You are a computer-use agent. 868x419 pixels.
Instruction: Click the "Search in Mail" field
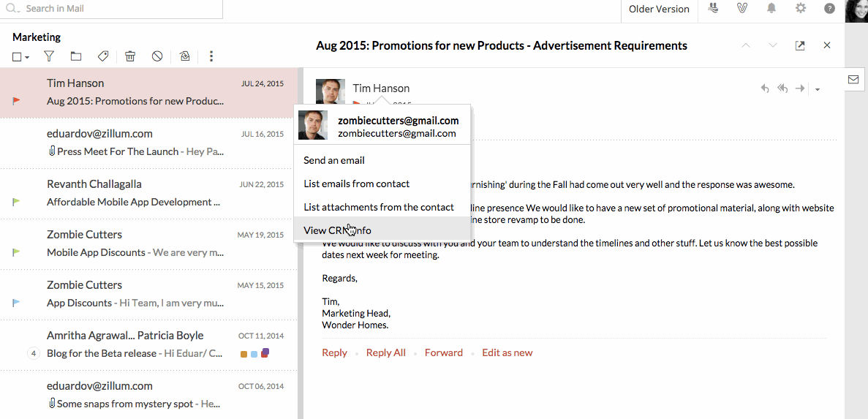pyautogui.click(x=117, y=9)
